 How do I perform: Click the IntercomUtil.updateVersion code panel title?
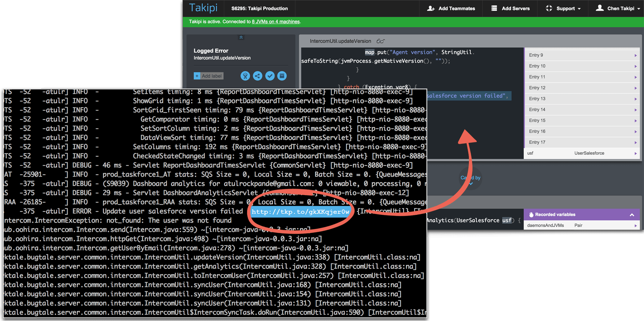pos(340,41)
